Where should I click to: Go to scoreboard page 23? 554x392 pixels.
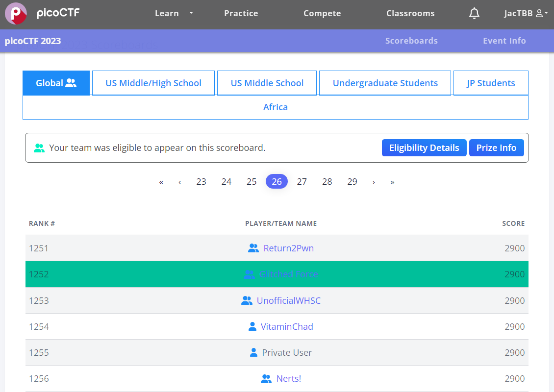point(201,182)
